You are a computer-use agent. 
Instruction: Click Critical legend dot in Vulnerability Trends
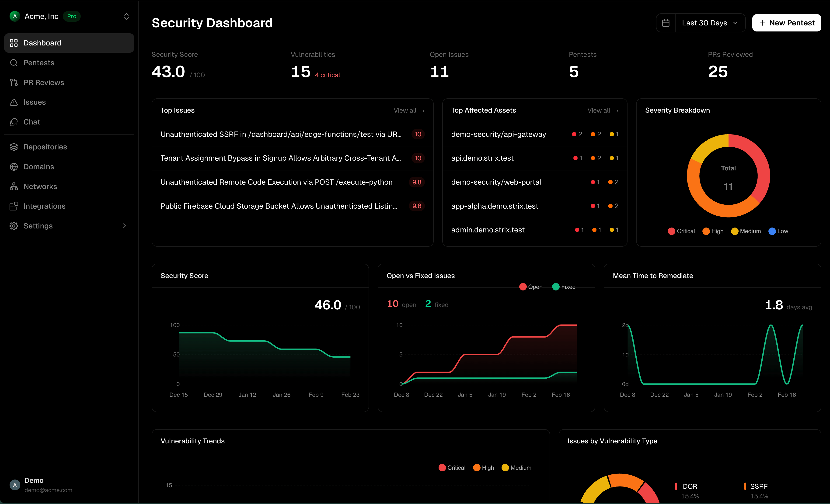pyautogui.click(x=442, y=468)
